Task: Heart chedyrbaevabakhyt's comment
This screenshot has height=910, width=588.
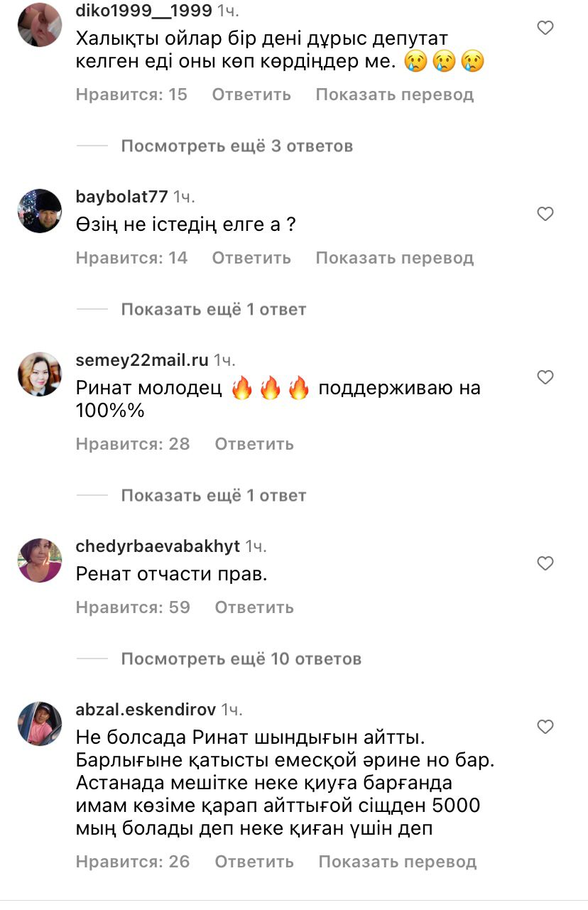Action: point(545,563)
